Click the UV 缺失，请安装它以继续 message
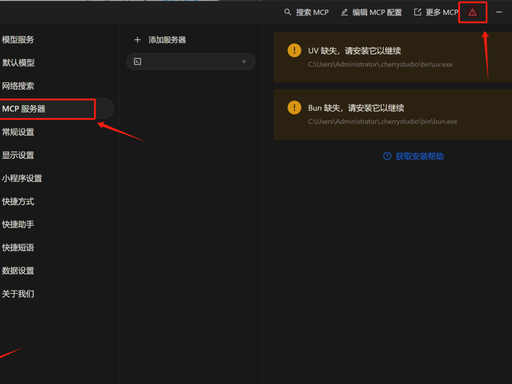The height and width of the screenshot is (384, 512). coord(354,51)
